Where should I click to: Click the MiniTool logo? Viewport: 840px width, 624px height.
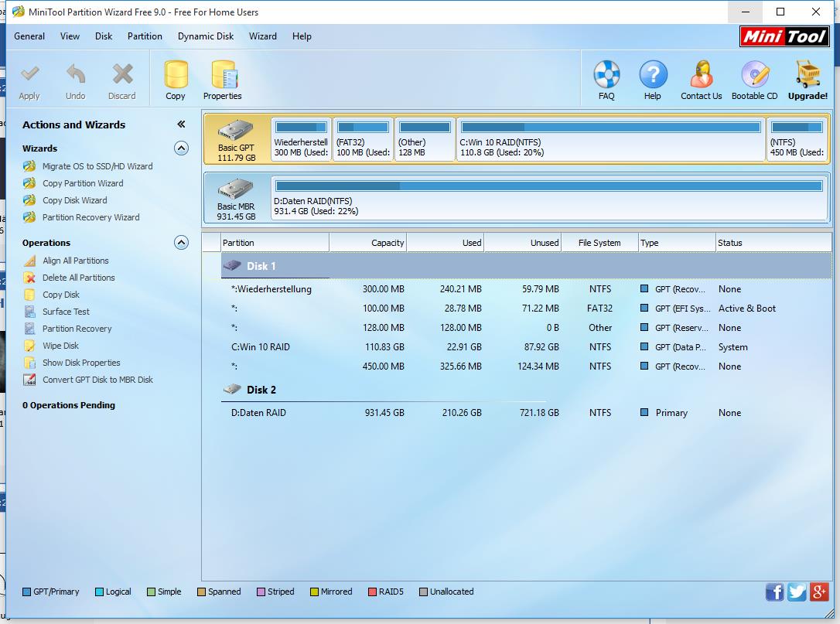point(784,36)
